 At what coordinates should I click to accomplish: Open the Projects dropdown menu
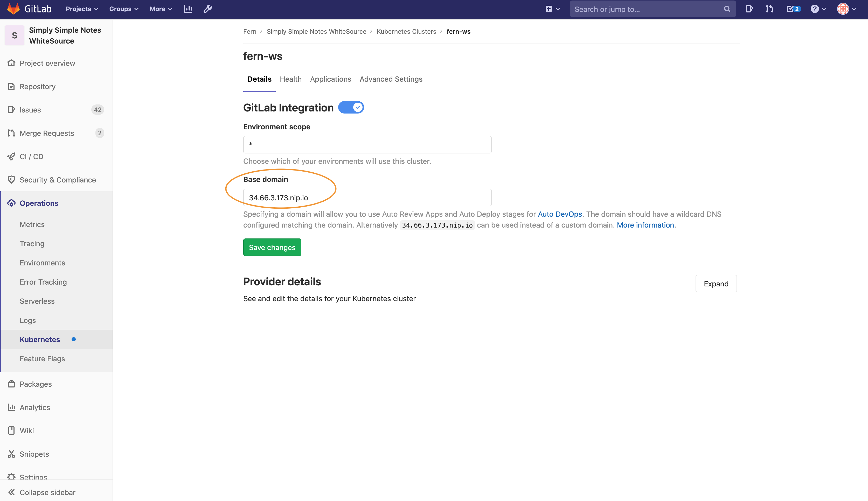coord(82,9)
